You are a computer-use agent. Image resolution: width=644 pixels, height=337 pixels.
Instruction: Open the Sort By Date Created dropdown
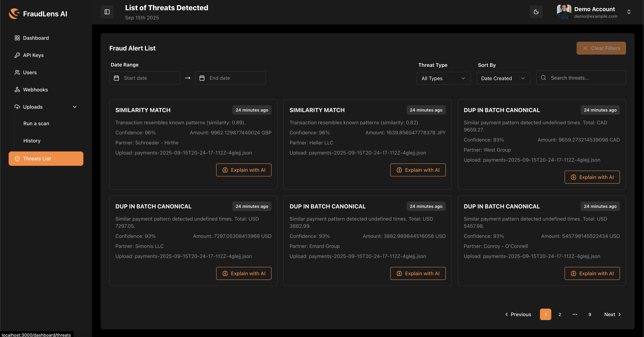[x=503, y=78]
